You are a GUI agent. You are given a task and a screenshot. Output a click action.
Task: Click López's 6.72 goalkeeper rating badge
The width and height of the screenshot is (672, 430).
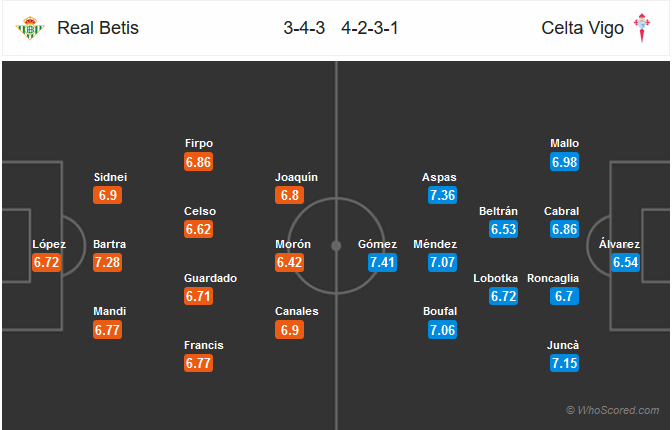46,262
